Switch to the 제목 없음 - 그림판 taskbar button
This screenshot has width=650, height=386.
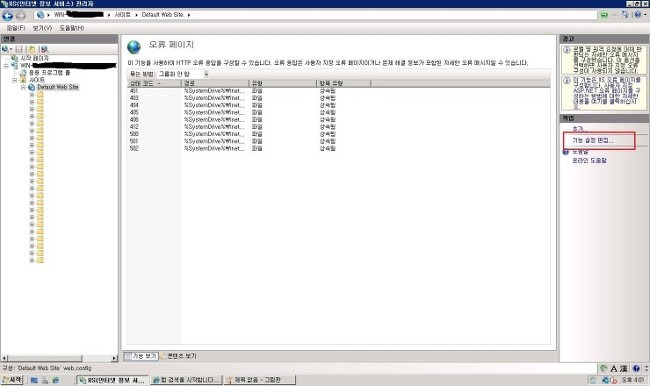click(x=260, y=380)
